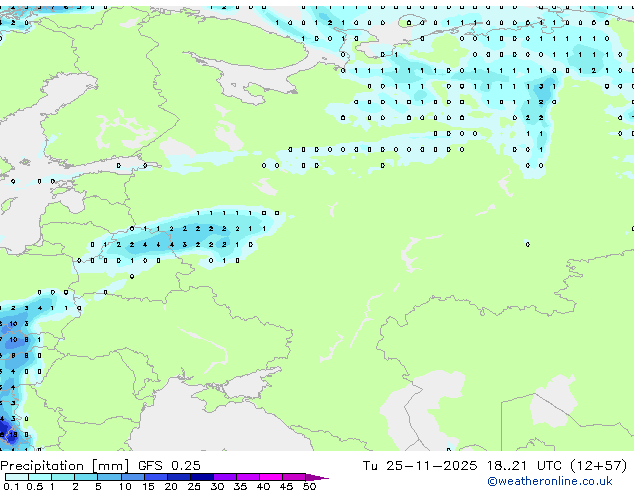Select the 10–15 mm legend color swatch
Screen dimensions: 634x490
click(x=132, y=477)
